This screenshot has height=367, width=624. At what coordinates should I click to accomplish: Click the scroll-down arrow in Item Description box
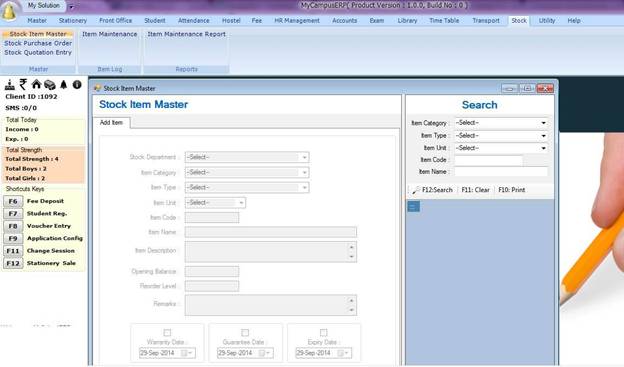pos(351,257)
